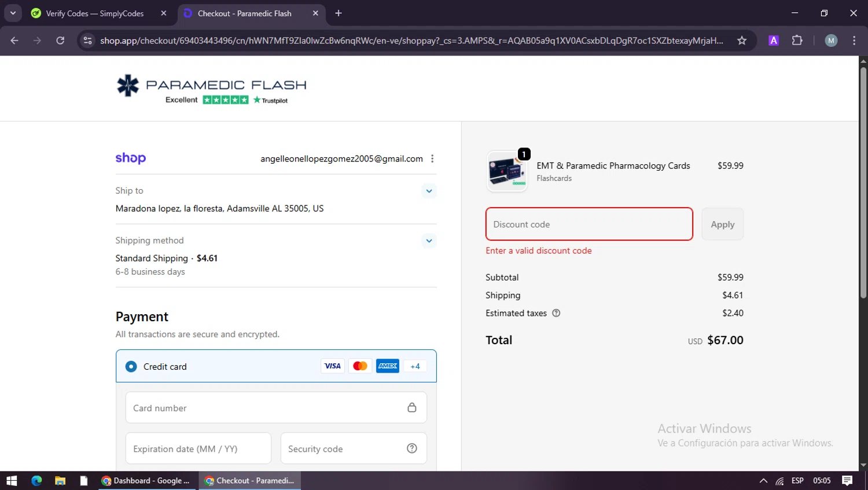The width and height of the screenshot is (868, 490).
Task: Close the Verify Codes — SimplyCodes tab
Action: coord(164,13)
